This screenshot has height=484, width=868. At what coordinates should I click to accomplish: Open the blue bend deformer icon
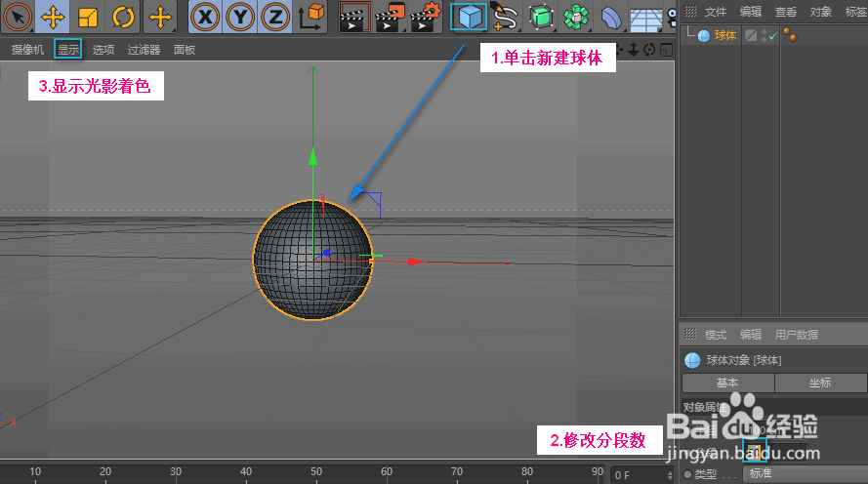click(610, 17)
